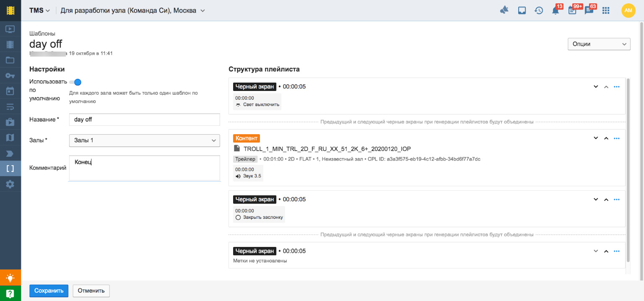Open three-dots menu for the TROLL content item

(x=616, y=138)
